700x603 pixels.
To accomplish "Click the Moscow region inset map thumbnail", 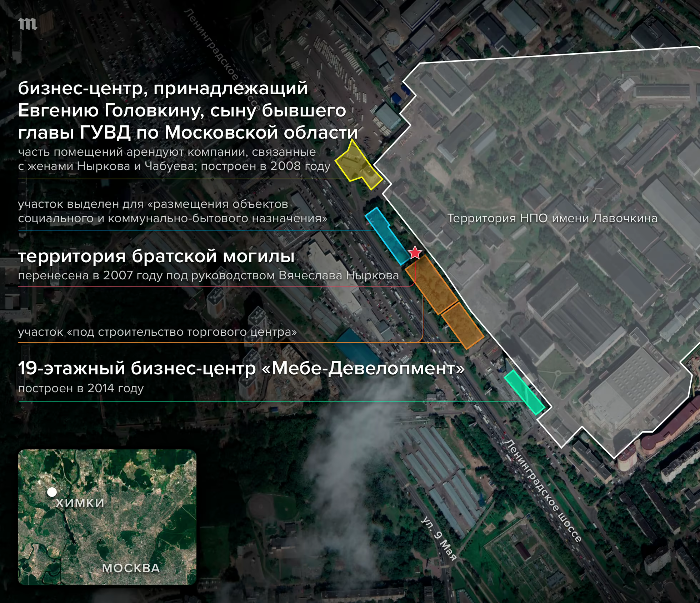I will pos(107,517).
